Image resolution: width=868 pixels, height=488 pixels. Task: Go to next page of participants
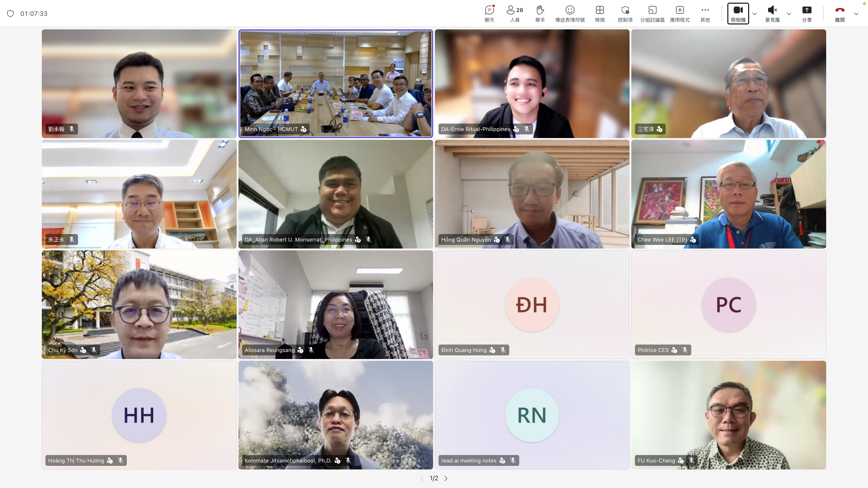(446, 478)
